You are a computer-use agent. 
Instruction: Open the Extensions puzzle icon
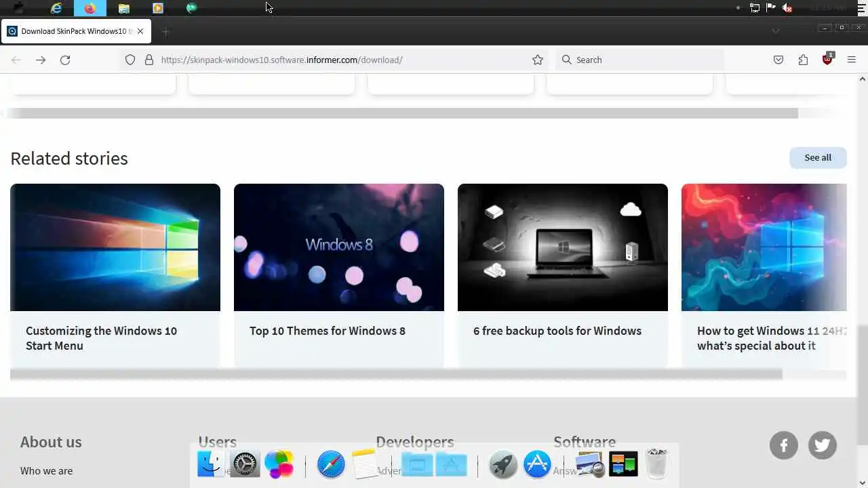[x=803, y=60]
